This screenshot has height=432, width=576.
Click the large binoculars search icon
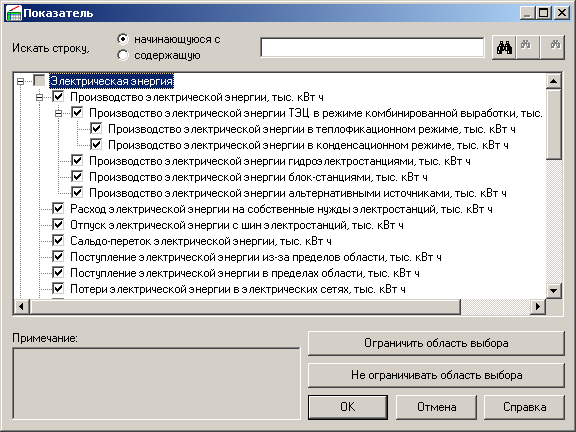coord(504,48)
